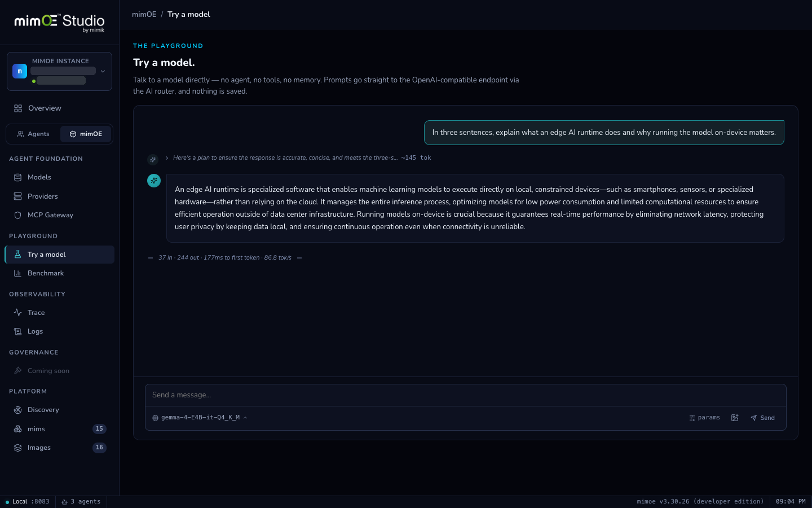Click the "37 in · 244 out" stats line
This screenshot has height=508, width=812.
tap(225, 258)
